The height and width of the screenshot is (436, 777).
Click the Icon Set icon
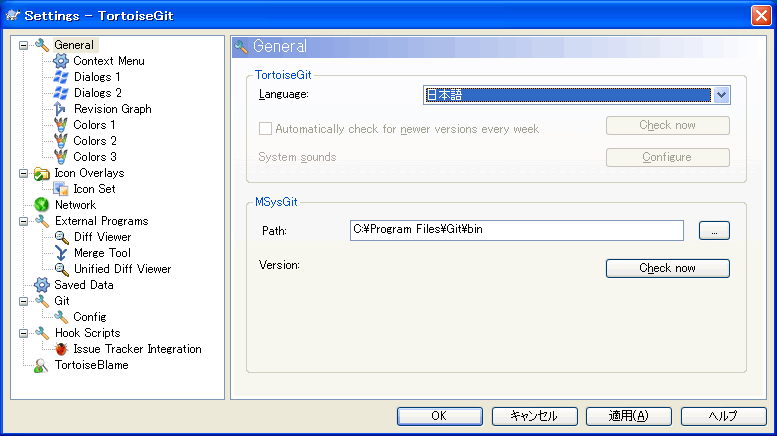pyautogui.click(x=60, y=189)
